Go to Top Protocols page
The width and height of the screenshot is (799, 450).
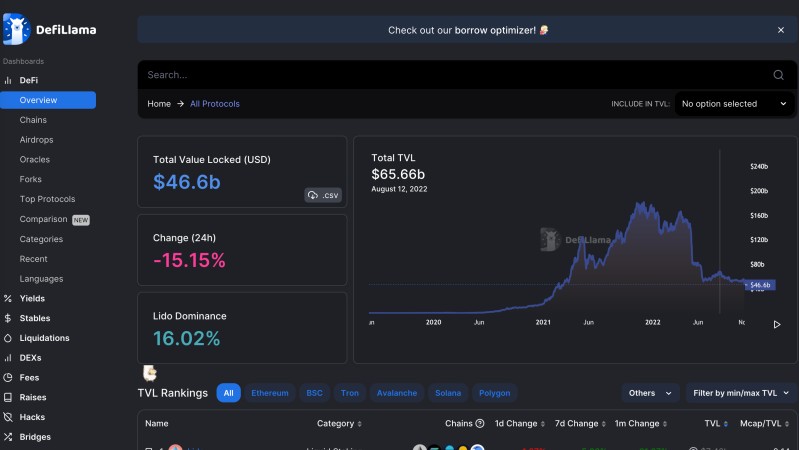pos(47,199)
